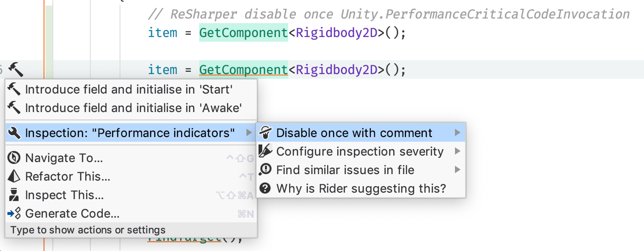This screenshot has height=251, width=644.
Task: Click the hammer icon beside 'Start' field action
Action: [x=14, y=89]
